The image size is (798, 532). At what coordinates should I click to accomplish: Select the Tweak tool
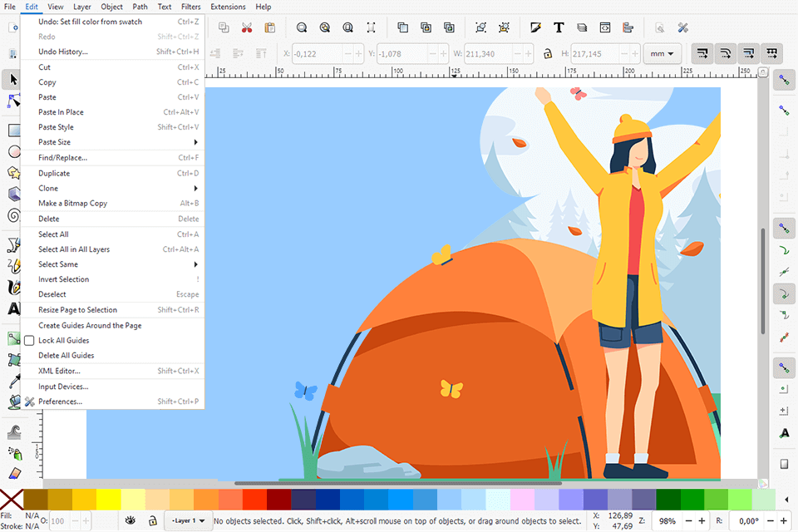15,432
